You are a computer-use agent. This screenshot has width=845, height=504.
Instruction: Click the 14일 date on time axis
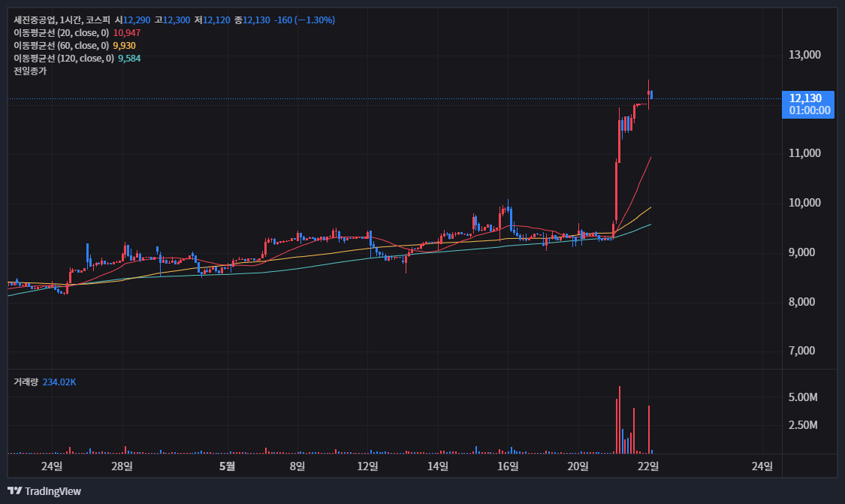[438, 466]
